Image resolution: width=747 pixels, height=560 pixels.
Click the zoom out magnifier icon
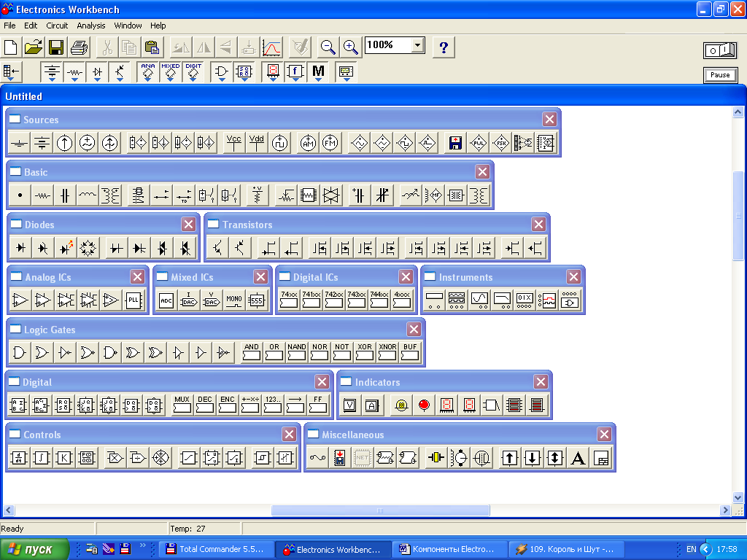328,47
